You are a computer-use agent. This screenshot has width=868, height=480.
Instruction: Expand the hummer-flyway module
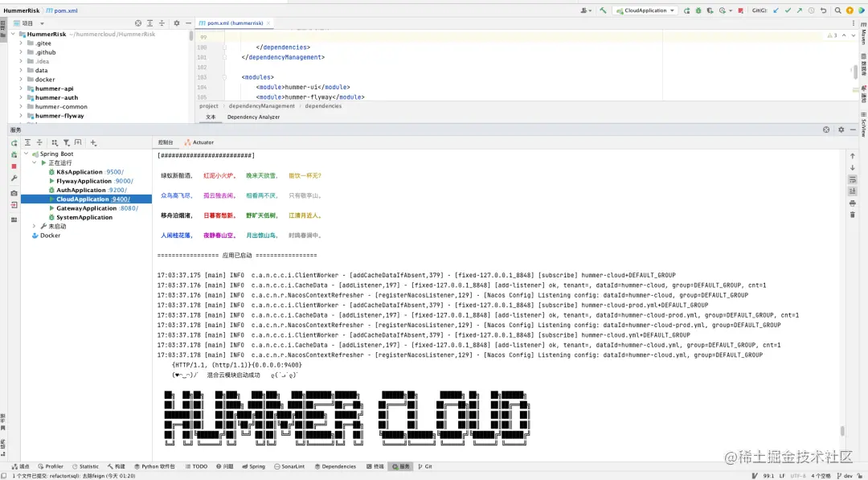click(x=21, y=116)
